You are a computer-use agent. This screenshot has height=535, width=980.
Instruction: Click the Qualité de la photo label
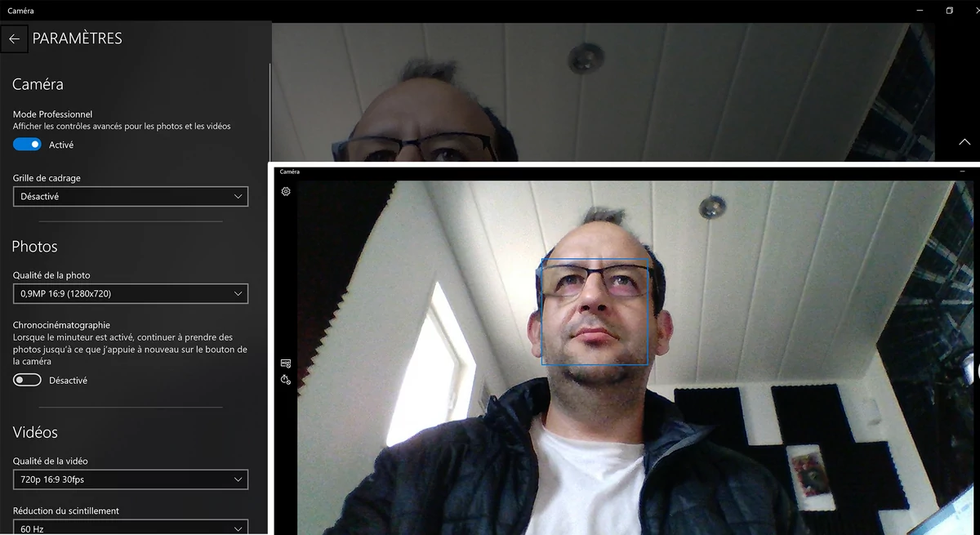pyautogui.click(x=51, y=275)
